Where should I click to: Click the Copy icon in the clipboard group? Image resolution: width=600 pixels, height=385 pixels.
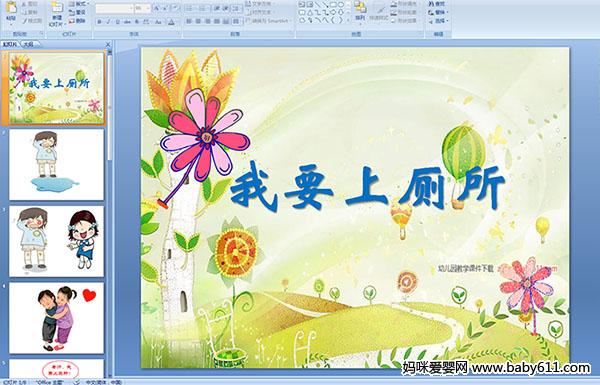(24, 12)
